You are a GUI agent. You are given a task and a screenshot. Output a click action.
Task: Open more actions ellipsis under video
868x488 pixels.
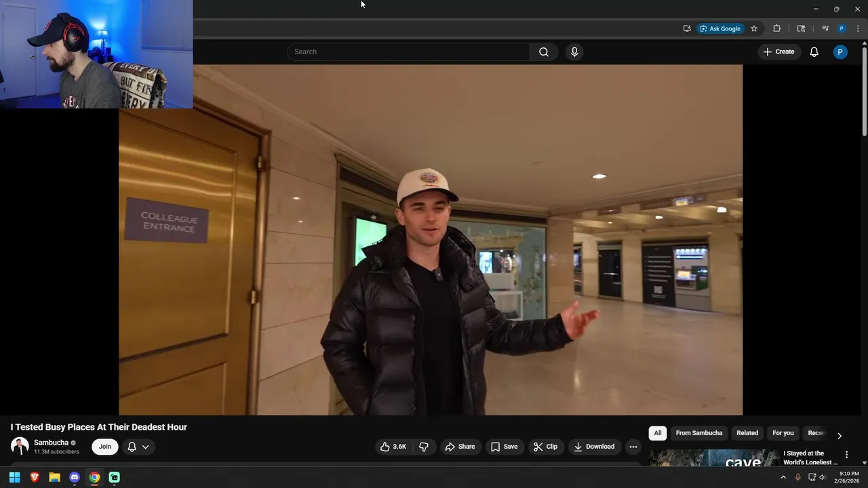click(x=633, y=447)
